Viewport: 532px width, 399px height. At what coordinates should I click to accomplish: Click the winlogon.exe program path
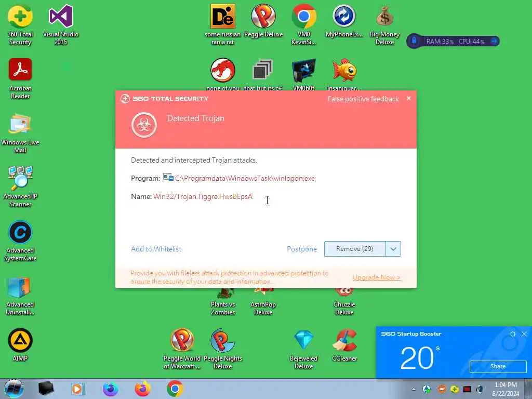pos(245,178)
